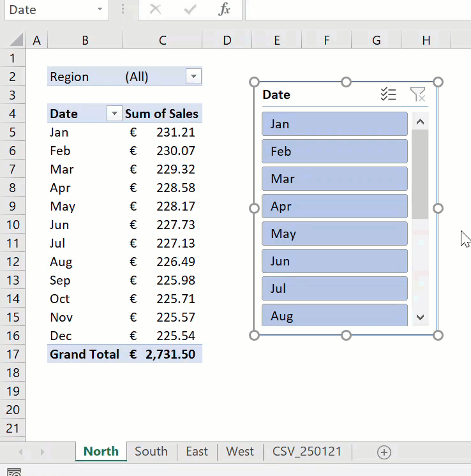Screen dimensions: 471x476
Task: Select Jun in the Date slicer
Action: [x=334, y=261]
